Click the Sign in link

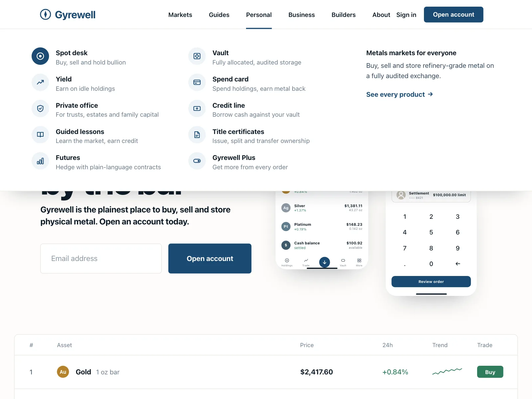(406, 15)
